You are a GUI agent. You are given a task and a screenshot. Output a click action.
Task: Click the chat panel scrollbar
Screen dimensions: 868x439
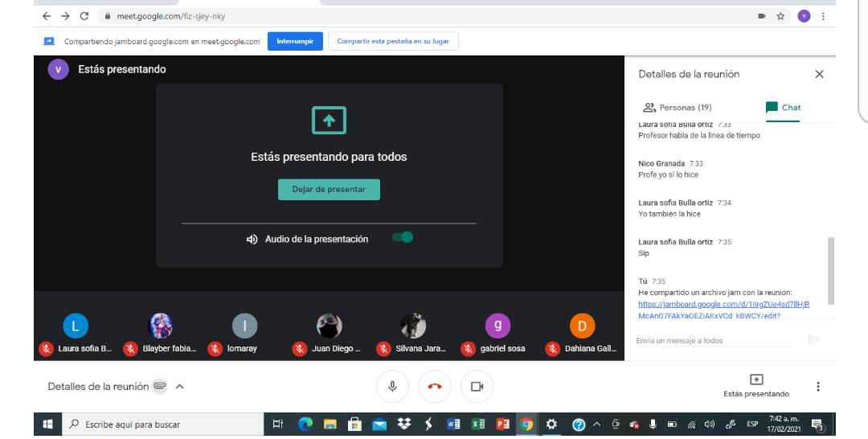pos(831,269)
